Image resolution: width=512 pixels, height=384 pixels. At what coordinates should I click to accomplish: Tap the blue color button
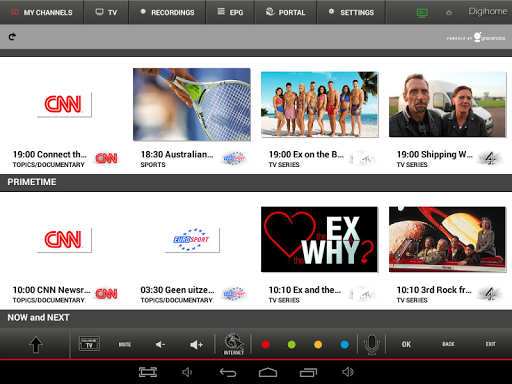pyautogui.click(x=345, y=345)
